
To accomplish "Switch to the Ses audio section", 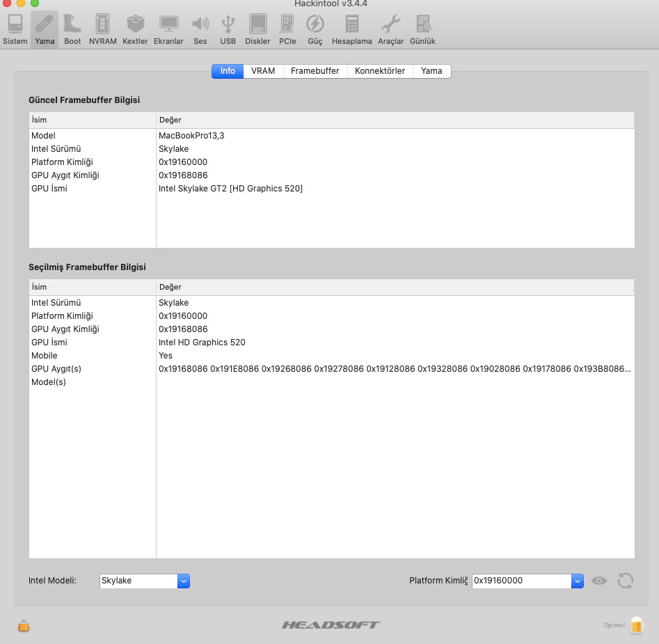I will [x=200, y=29].
